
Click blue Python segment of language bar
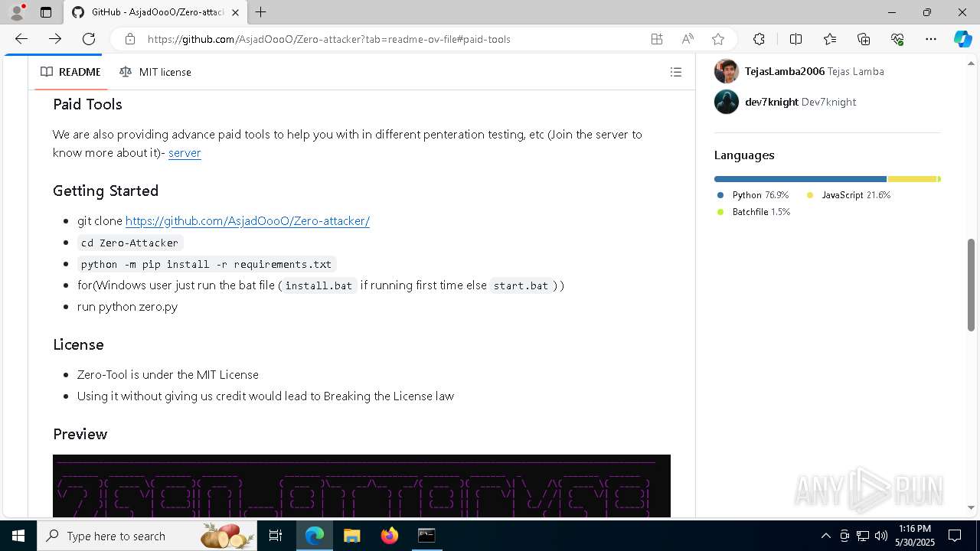pos(800,179)
